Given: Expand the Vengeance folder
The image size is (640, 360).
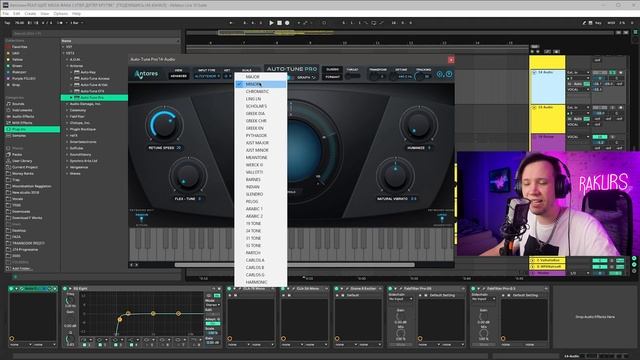Looking at the screenshot, I should point(67,167).
